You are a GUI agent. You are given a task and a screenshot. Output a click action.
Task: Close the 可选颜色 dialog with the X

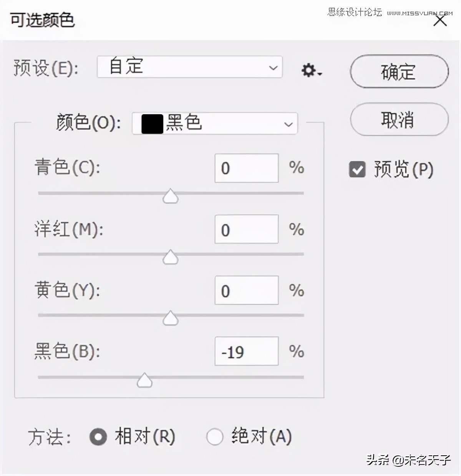pyautogui.click(x=440, y=20)
